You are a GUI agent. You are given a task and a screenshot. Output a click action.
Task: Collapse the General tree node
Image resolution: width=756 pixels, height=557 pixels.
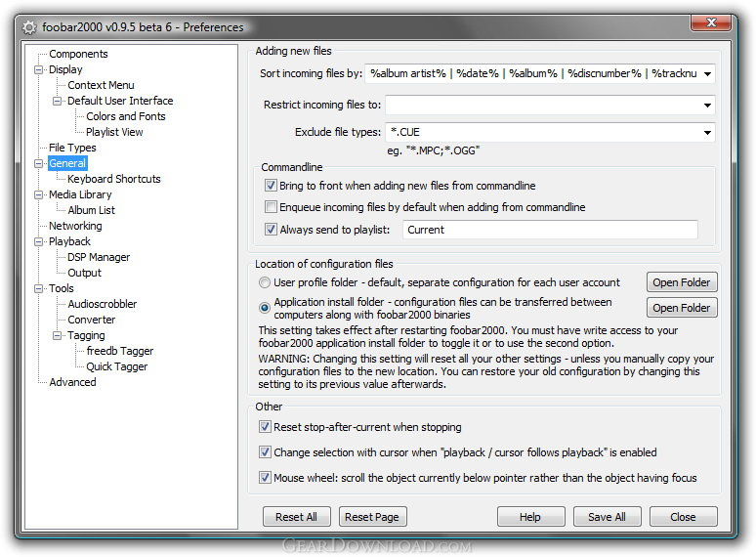(x=38, y=163)
